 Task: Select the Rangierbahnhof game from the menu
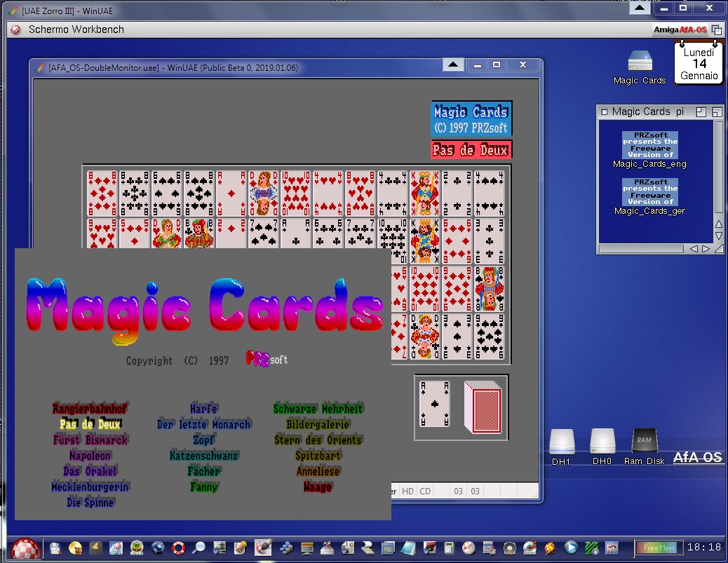click(x=90, y=408)
